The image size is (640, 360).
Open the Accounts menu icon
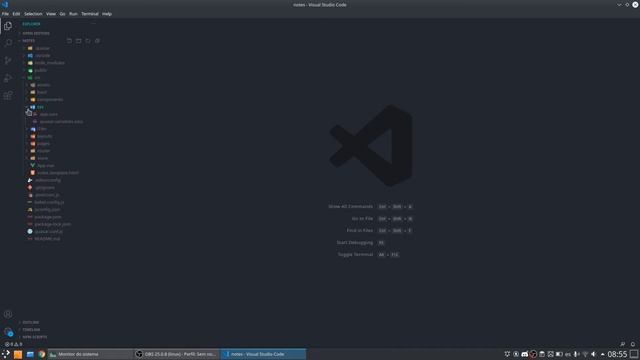8,314
